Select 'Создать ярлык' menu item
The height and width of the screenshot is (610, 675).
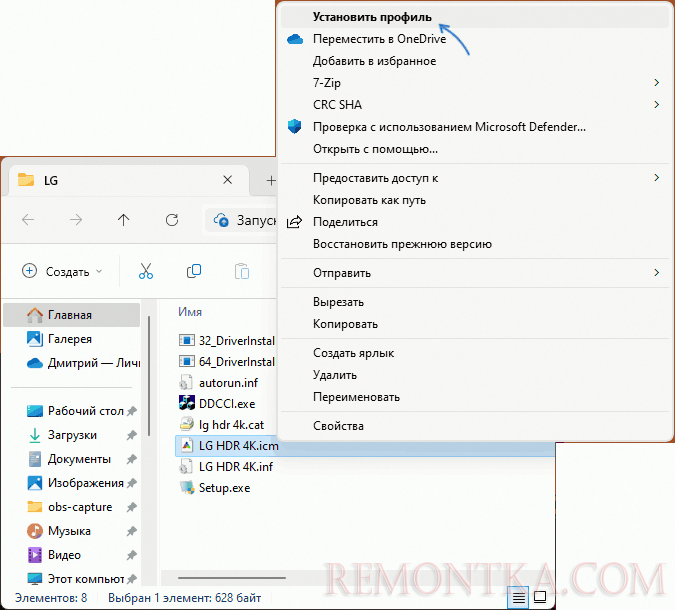click(x=475, y=353)
